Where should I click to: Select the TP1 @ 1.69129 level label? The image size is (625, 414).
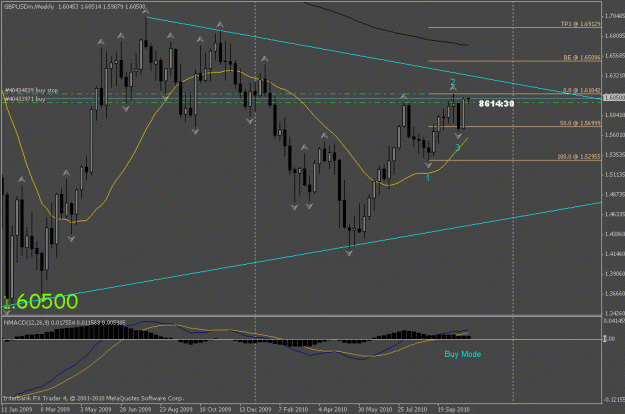[580, 24]
